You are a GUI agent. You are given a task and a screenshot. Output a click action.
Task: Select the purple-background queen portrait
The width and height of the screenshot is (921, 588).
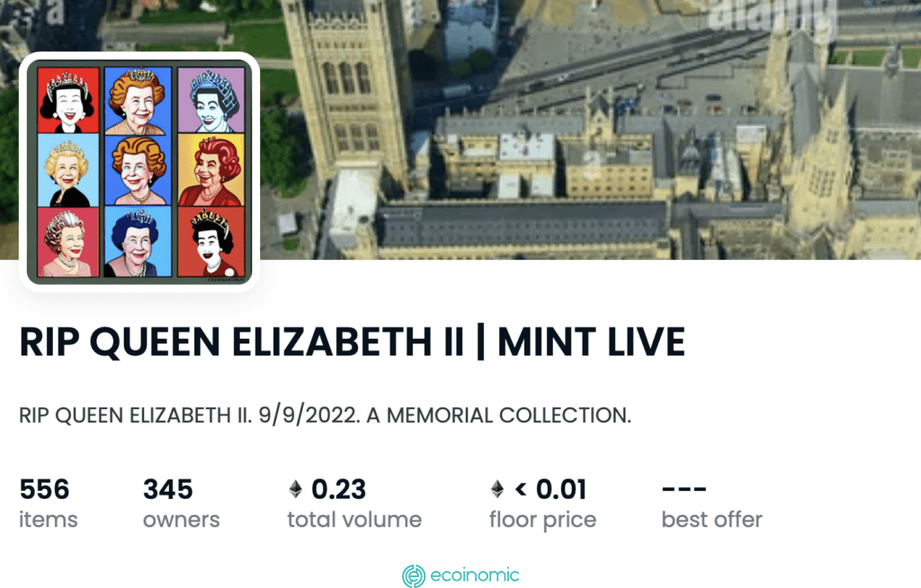210,100
